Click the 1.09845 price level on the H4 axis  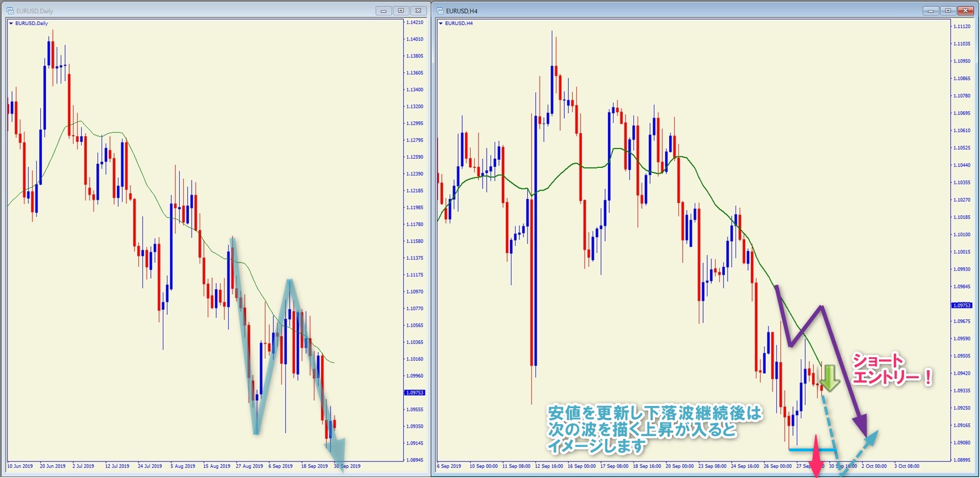click(x=962, y=287)
